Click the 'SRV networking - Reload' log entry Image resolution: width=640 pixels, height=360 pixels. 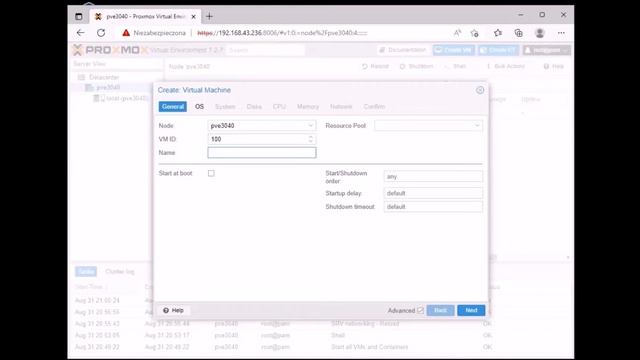pos(365,323)
